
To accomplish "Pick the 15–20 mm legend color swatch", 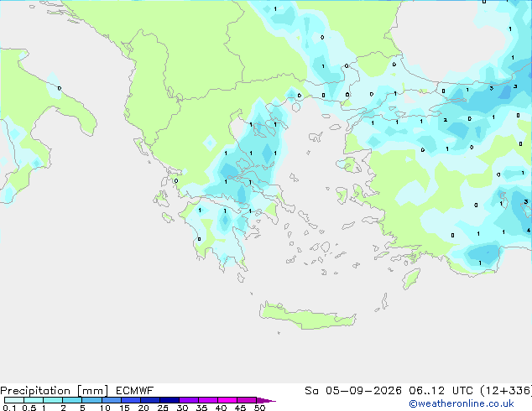I will pyautogui.click(x=130, y=400).
